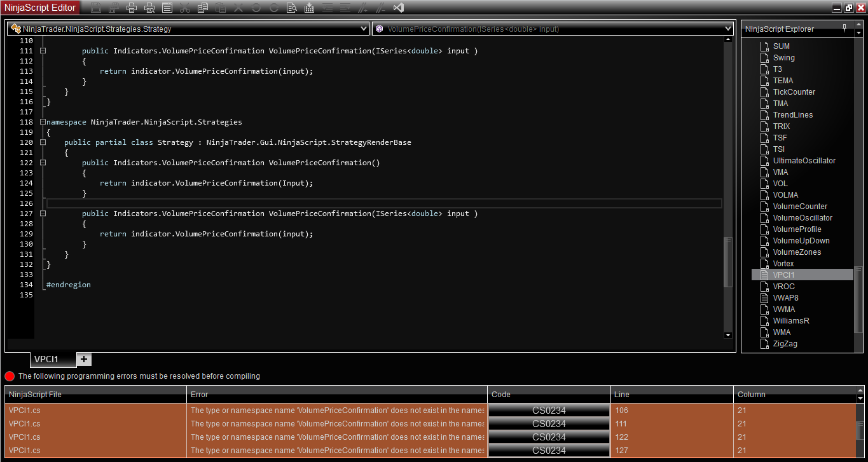
Task: Select TickCounter in the explorer list
Action: tap(794, 92)
